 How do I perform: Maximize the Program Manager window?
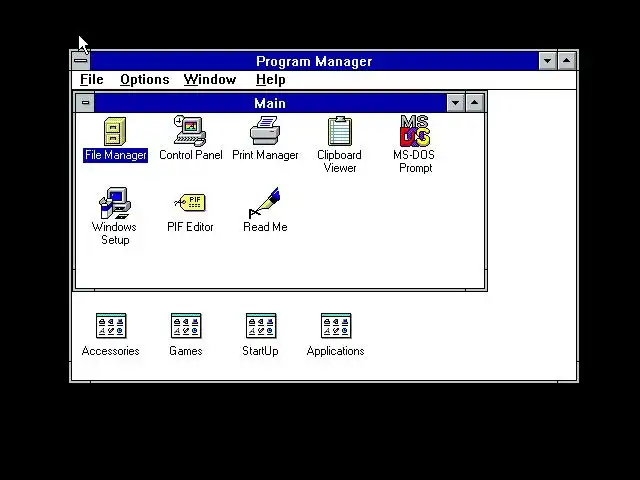coord(567,61)
